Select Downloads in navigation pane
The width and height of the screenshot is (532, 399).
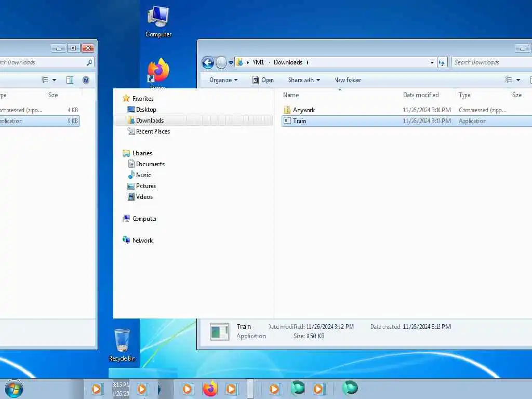[x=150, y=121]
